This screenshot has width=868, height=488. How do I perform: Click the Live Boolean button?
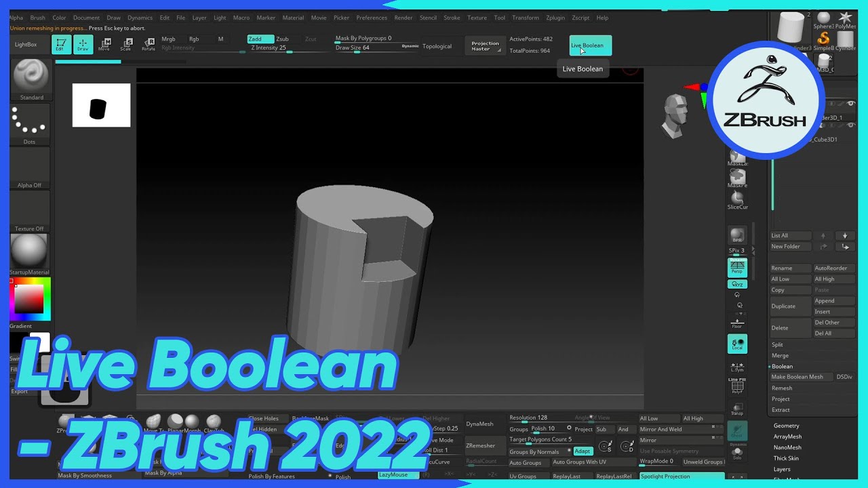tap(591, 45)
